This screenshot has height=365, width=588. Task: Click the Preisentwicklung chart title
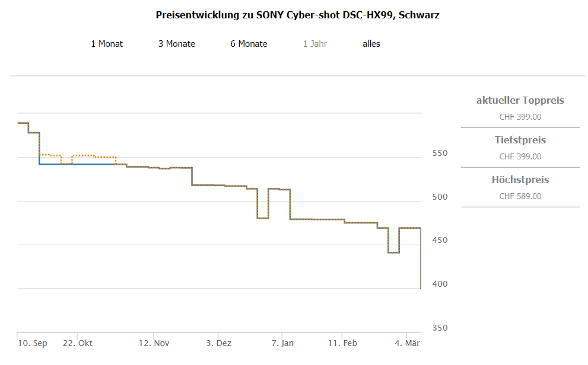coord(297,15)
